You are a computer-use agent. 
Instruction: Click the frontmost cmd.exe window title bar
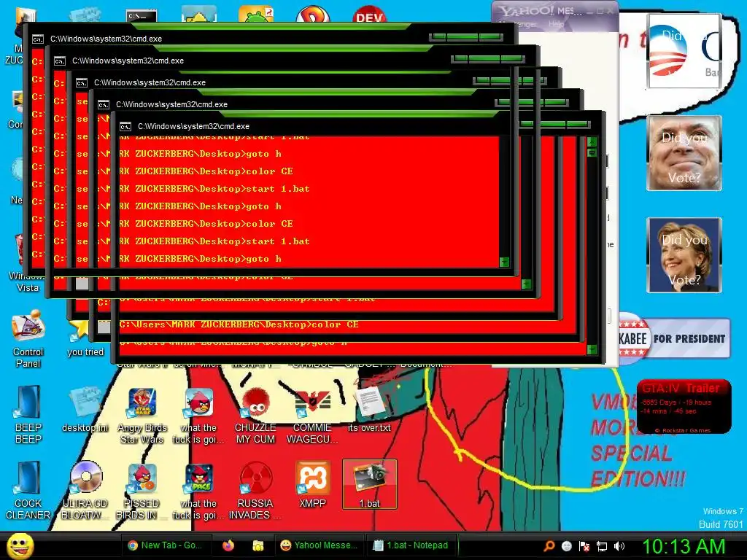pyautogui.click(x=314, y=126)
